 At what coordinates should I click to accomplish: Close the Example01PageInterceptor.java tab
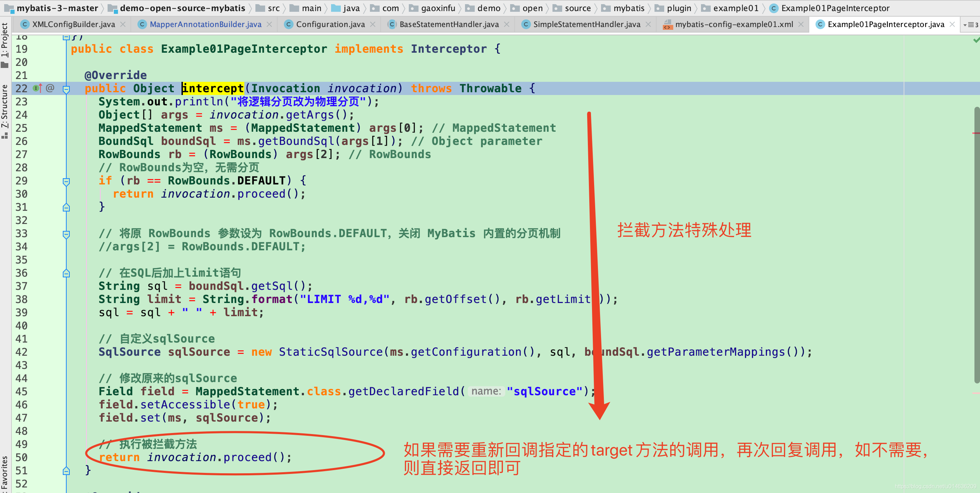(x=952, y=24)
